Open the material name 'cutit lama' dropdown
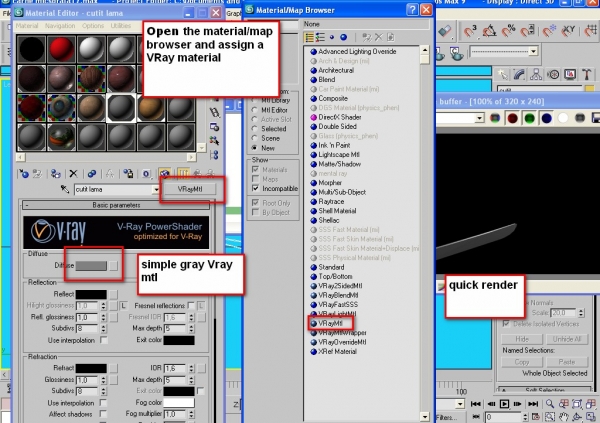600x423 pixels. [156, 189]
